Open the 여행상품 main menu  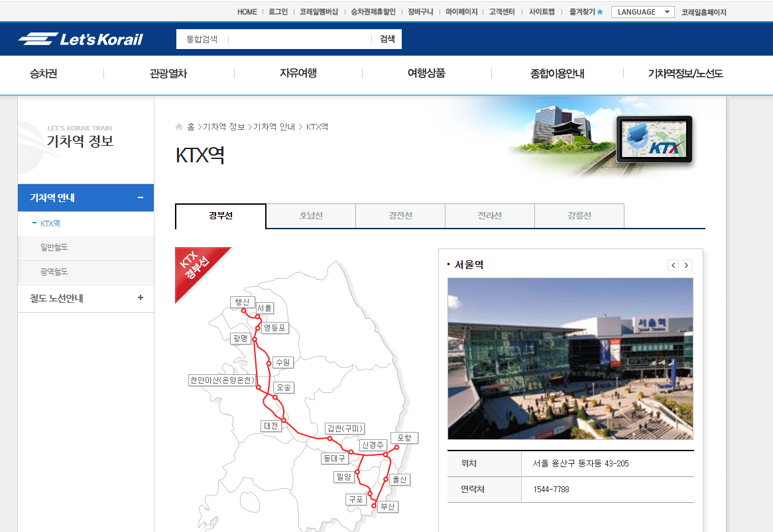click(426, 74)
